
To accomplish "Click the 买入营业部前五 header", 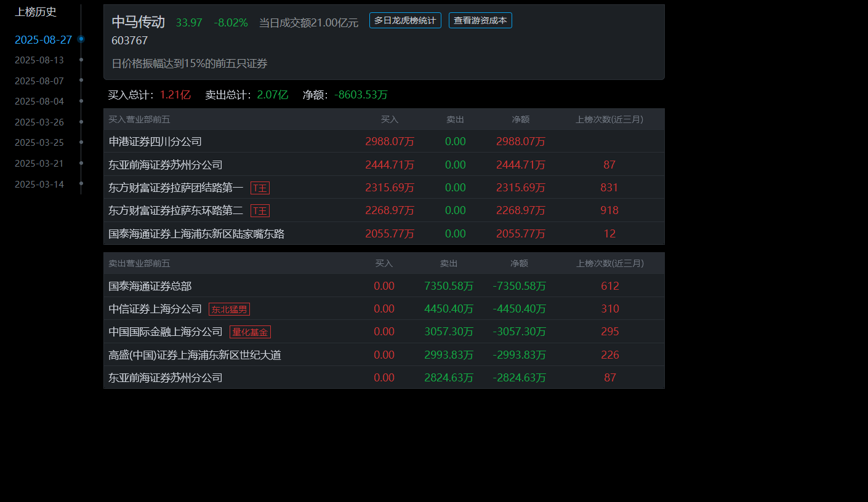I will pos(139,119).
